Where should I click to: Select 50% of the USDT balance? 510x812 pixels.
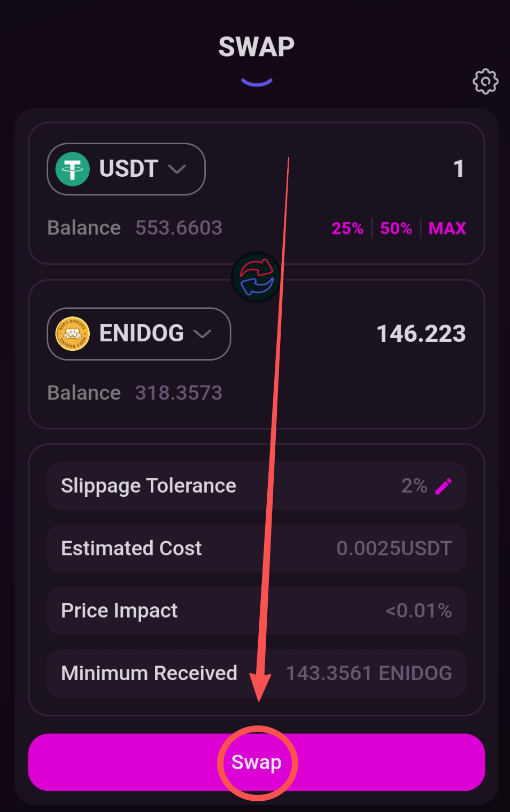[x=396, y=229]
